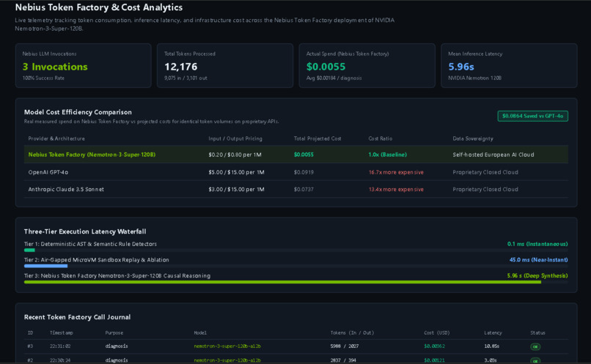Click the Tier 3 Causal Reasoning progress bar

click(x=296, y=281)
